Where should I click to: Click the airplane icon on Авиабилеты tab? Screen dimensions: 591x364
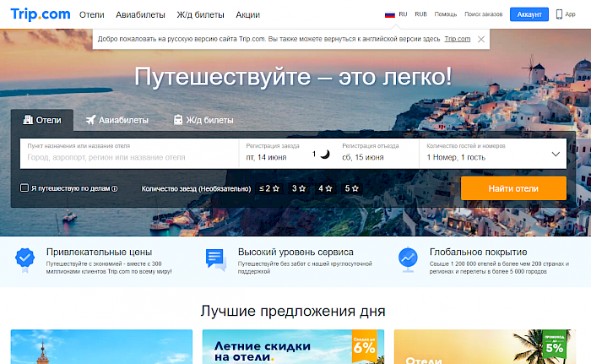pos(90,120)
